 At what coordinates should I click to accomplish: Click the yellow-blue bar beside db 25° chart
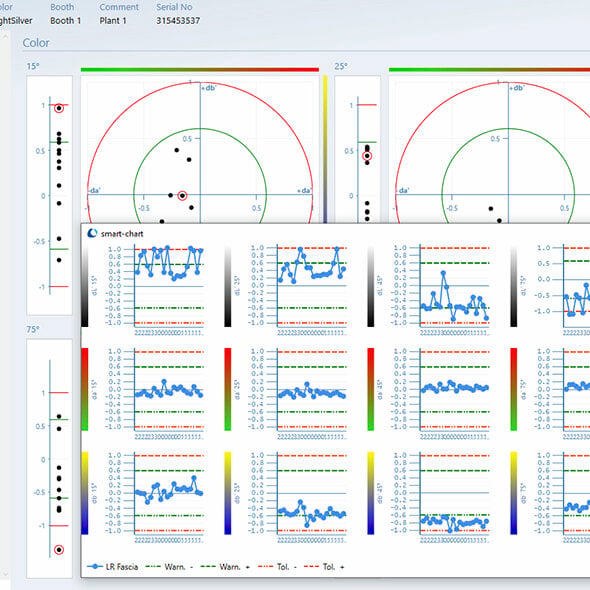[x=228, y=493]
